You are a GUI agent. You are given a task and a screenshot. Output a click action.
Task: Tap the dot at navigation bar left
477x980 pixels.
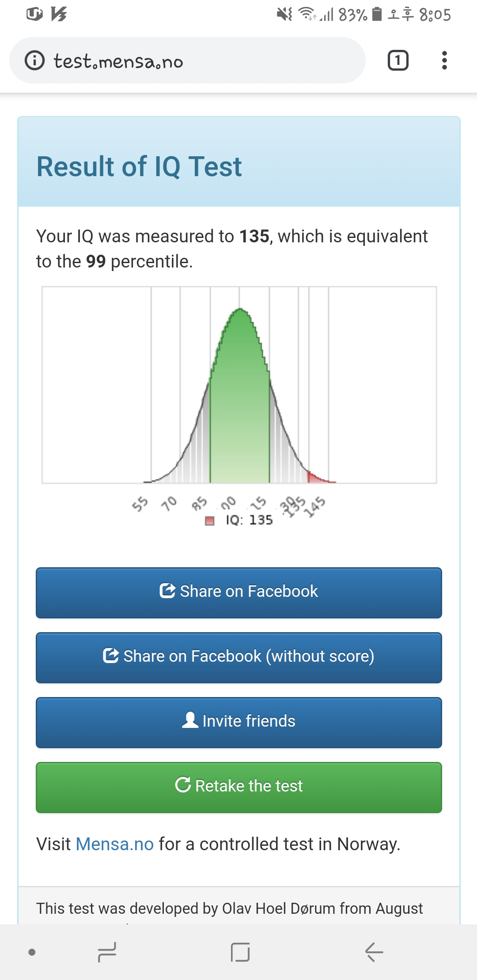click(32, 952)
